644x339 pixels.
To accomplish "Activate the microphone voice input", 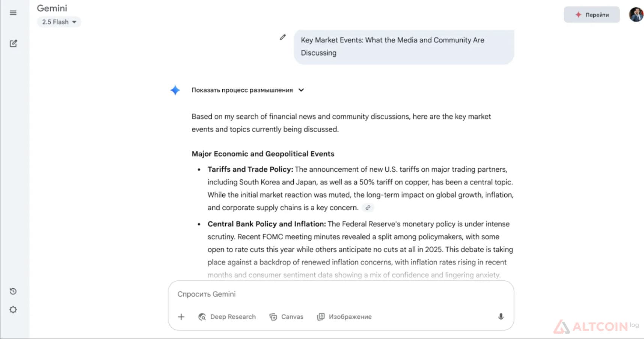I will [x=501, y=317].
